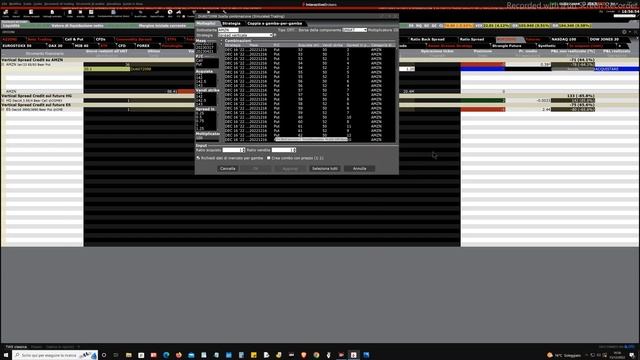Open the MIB 40 tab
This screenshot has height=360, width=640.
pyautogui.click(x=82, y=46)
